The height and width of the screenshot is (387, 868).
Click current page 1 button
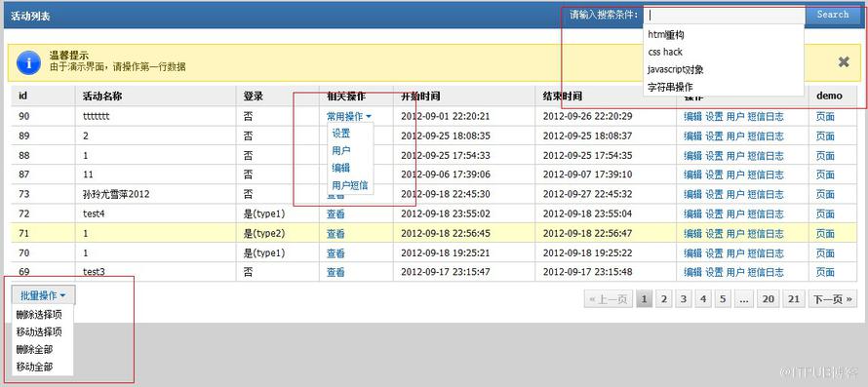[x=644, y=299]
